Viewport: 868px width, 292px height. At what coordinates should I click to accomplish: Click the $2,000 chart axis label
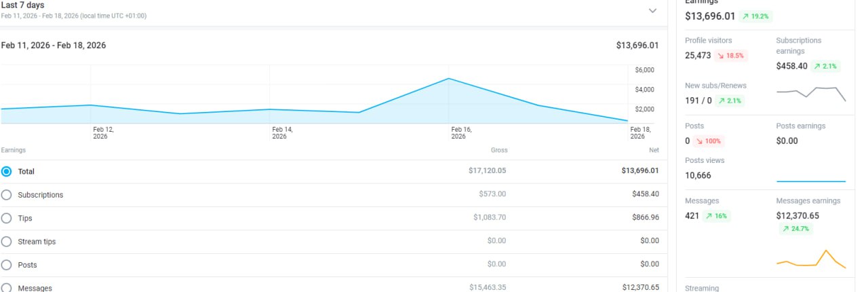[x=645, y=109]
